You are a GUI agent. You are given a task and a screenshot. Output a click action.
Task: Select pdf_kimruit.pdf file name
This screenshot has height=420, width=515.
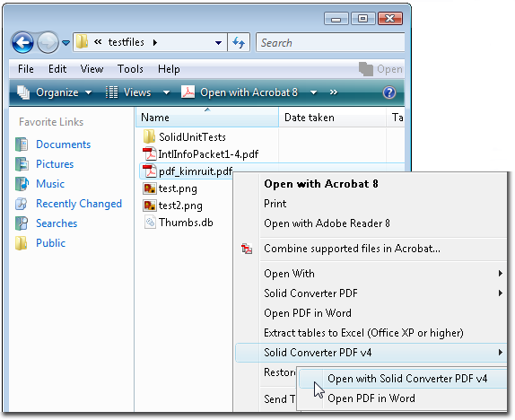pos(196,171)
